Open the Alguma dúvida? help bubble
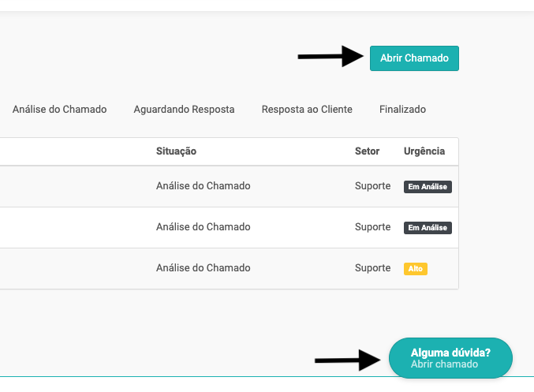The image size is (534, 392). (450, 353)
